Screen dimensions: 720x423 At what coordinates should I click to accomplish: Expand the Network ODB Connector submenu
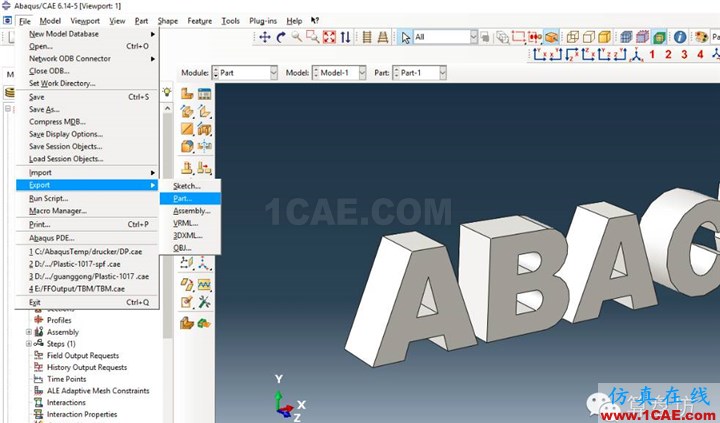coord(153,59)
